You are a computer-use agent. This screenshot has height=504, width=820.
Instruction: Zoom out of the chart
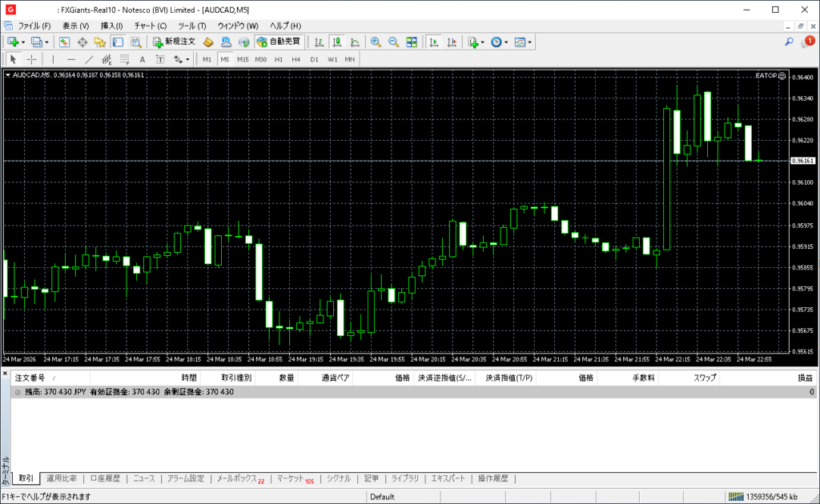[393, 42]
